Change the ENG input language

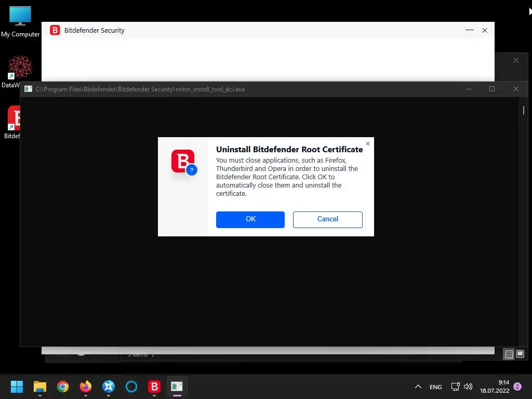click(436, 387)
